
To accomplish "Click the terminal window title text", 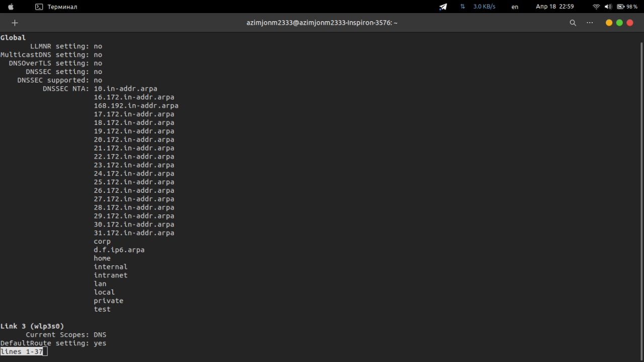I will tap(322, 23).
